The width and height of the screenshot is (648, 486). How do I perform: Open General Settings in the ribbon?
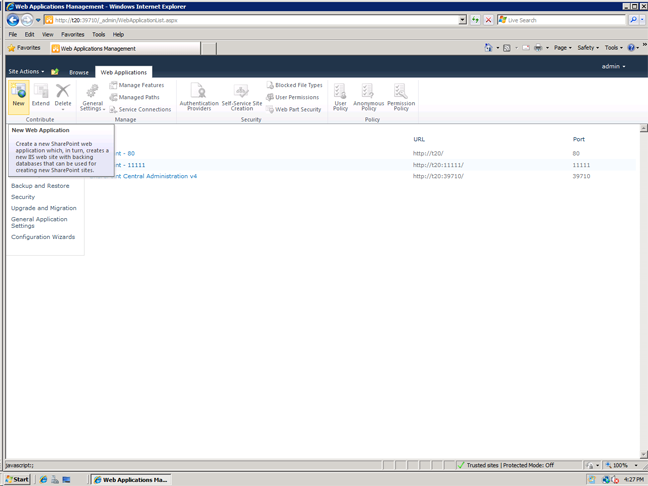[x=93, y=97]
